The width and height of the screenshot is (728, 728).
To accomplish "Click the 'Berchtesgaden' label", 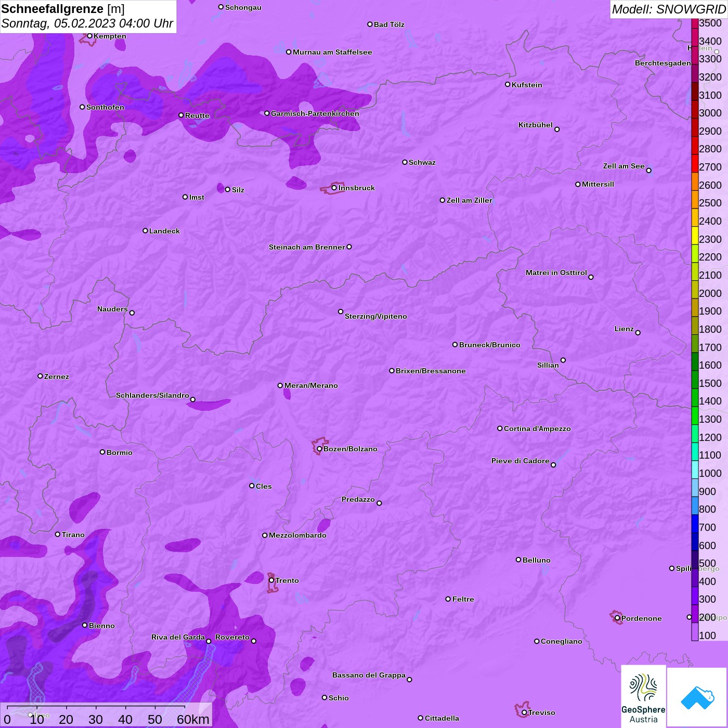I will tap(663, 63).
